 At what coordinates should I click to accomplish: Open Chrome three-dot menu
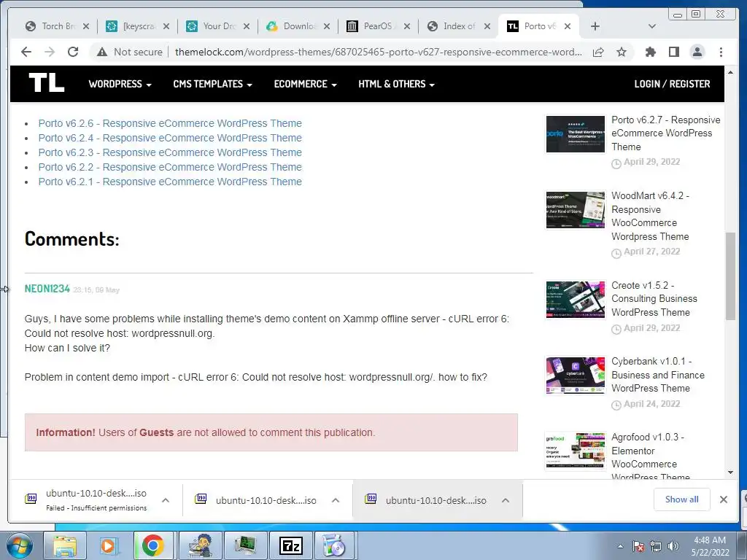click(x=721, y=52)
